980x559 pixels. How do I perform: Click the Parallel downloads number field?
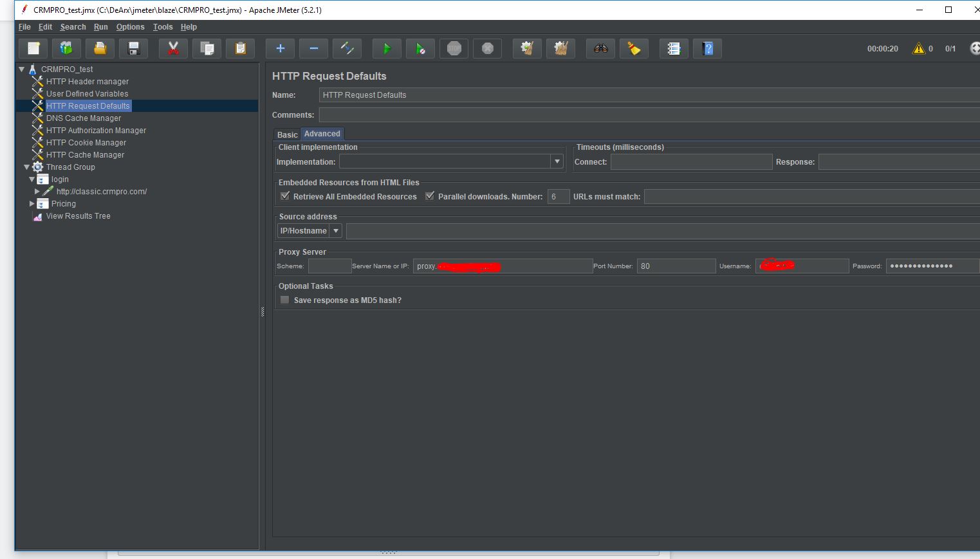click(x=559, y=196)
